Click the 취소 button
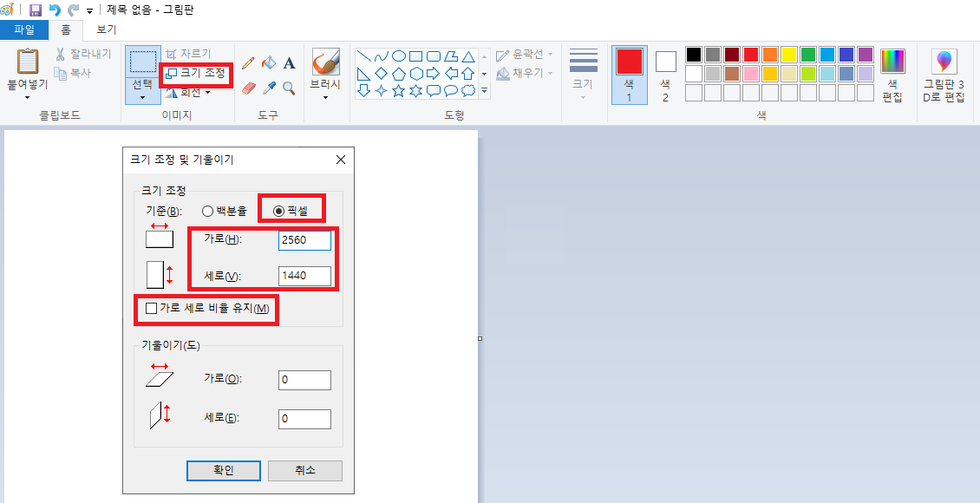The height and width of the screenshot is (503, 980). pos(305,470)
